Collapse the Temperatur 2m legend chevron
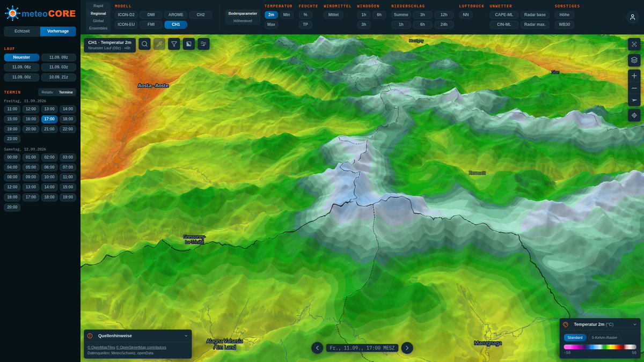Screen dimensions: 644x362 635,324
